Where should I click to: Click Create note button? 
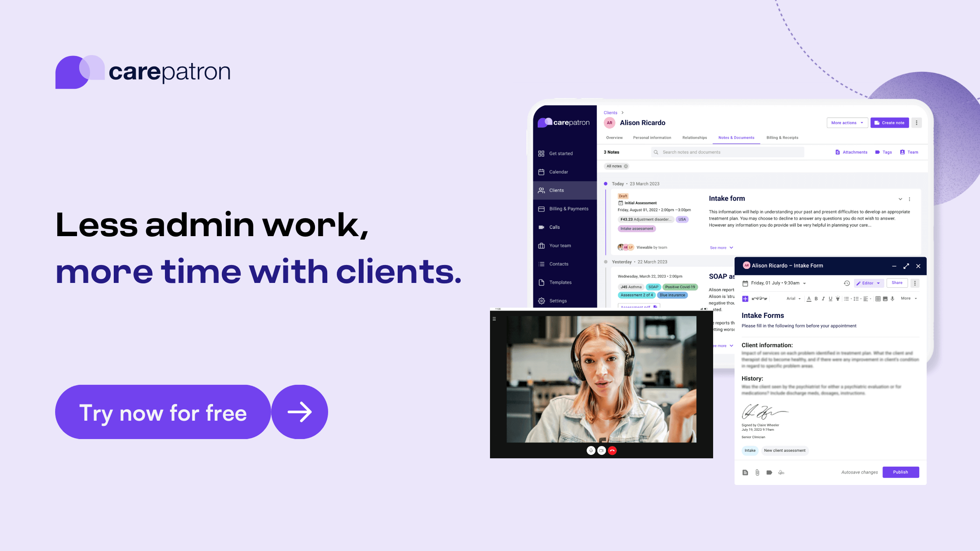coord(890,122)
